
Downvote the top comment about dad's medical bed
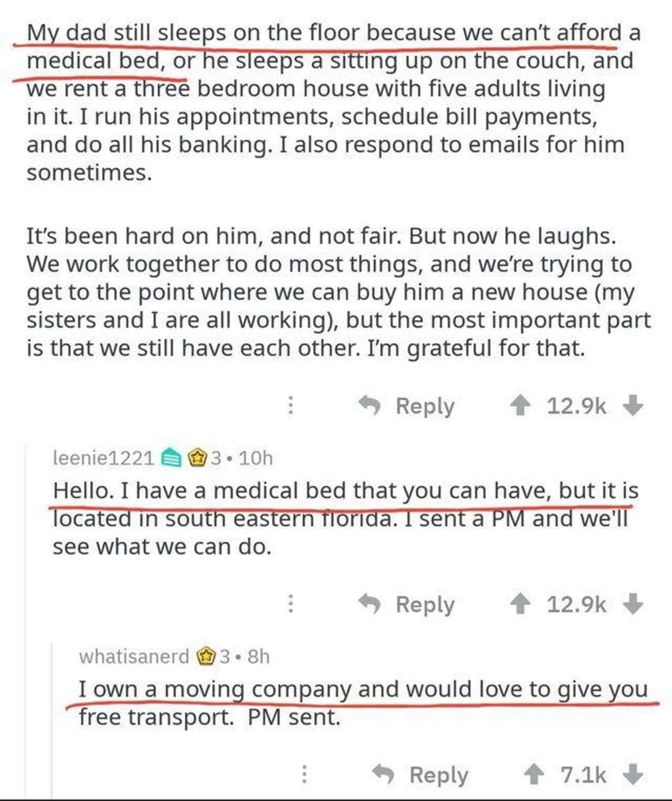632,406
